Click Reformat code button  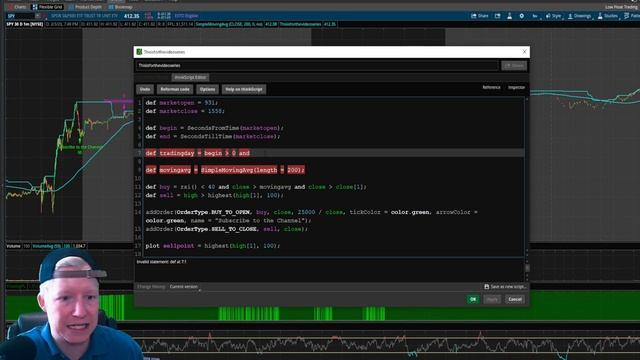[x=175, y=89]
